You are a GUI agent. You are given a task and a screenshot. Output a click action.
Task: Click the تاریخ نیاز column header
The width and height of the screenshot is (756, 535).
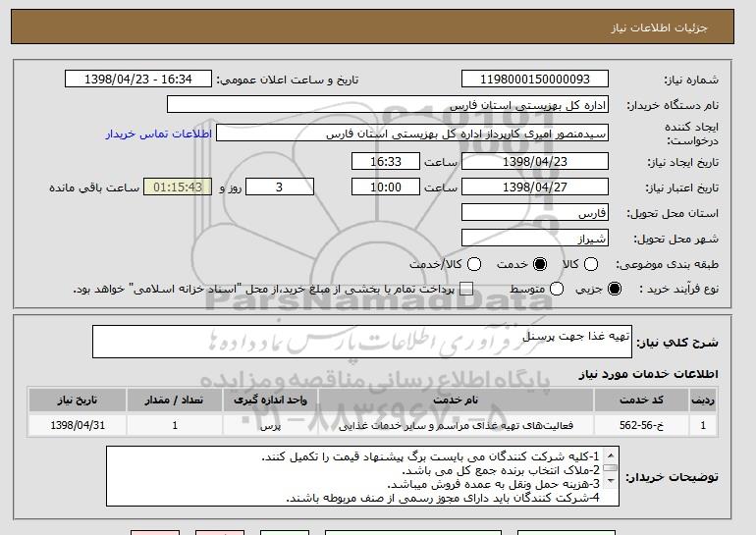pyautogui.click(x=78, y=401)
